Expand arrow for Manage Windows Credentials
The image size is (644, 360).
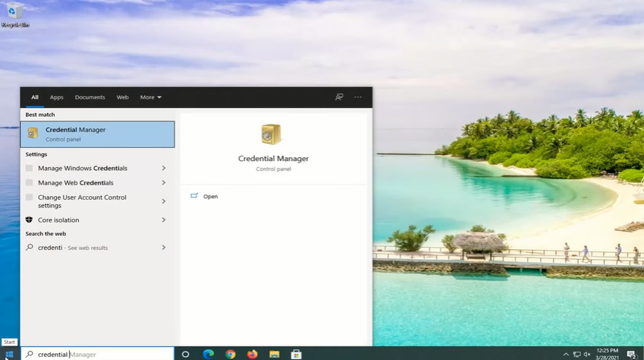point(163,168)
